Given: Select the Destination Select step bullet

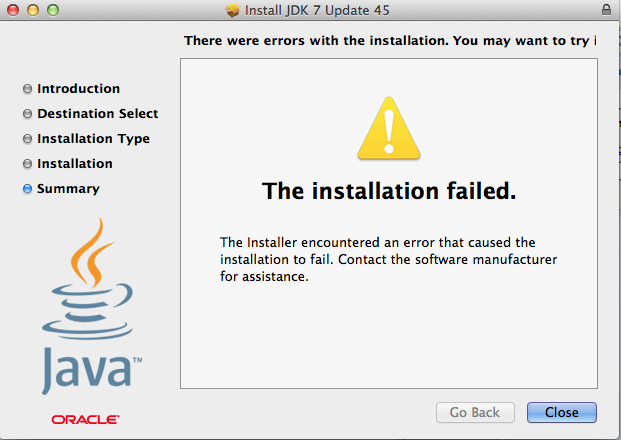Looking at the screenshot, I should coord(27,114).
